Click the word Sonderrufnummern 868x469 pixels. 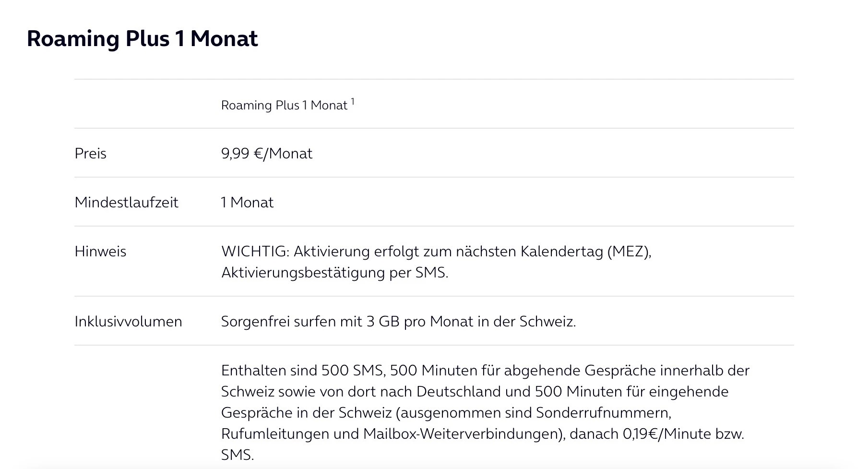coord(603,413)
